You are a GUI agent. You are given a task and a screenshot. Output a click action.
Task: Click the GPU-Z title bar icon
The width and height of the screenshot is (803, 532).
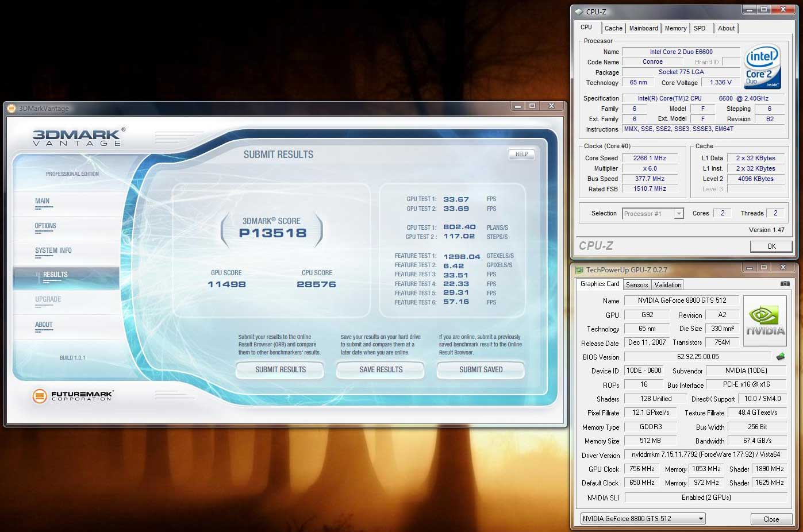(x=579, y=269)
